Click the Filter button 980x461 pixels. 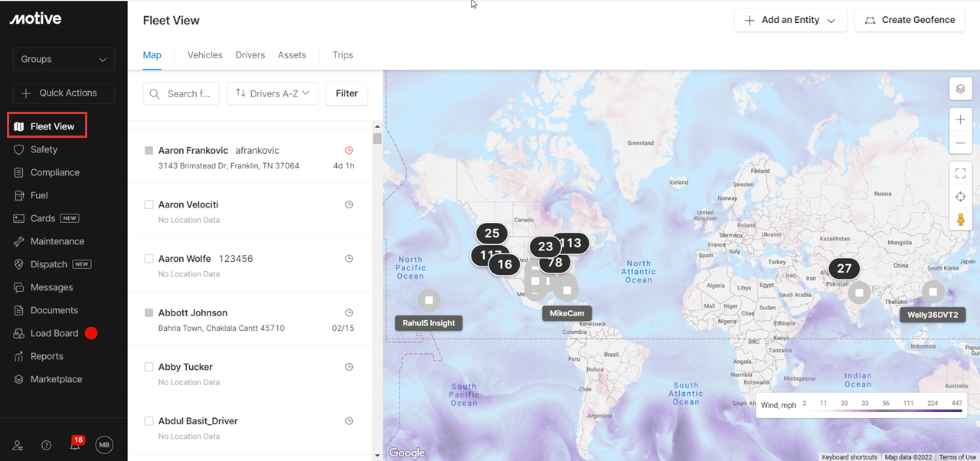tap(347, 93)
